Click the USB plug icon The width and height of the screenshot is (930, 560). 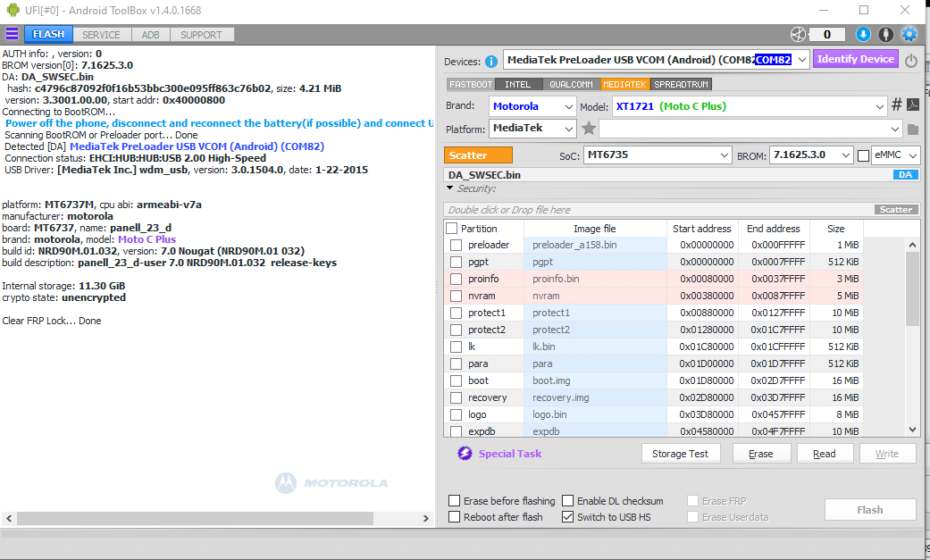885,35
